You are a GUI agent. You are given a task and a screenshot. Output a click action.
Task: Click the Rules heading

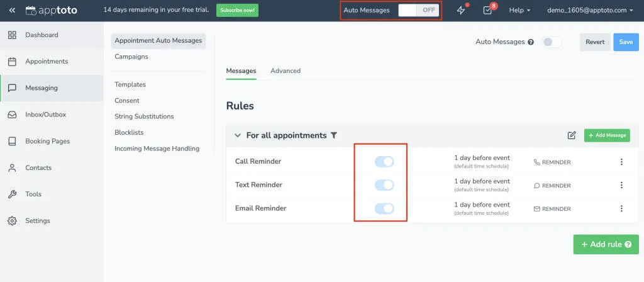point(240,106)
